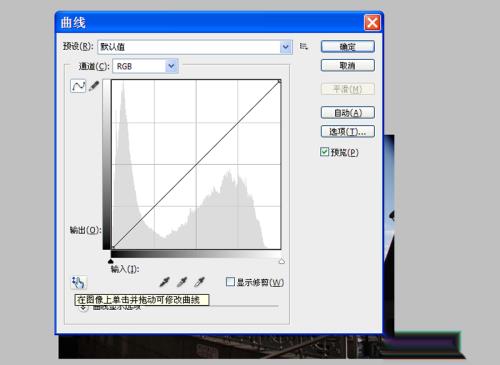Enable the 显示修剪(W) show clipping checkbox
500x365 pixels.
pos(230,282)
